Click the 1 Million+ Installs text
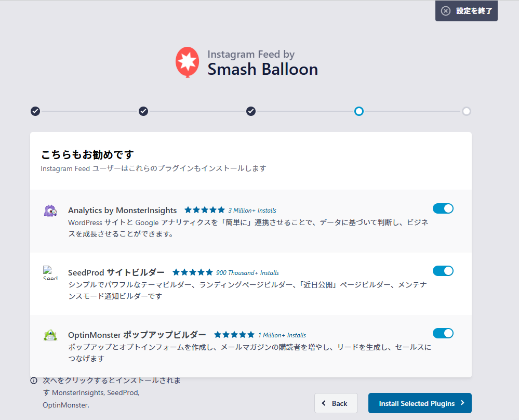This screenshot has height=420, width=519. click(x=282, y=335)
